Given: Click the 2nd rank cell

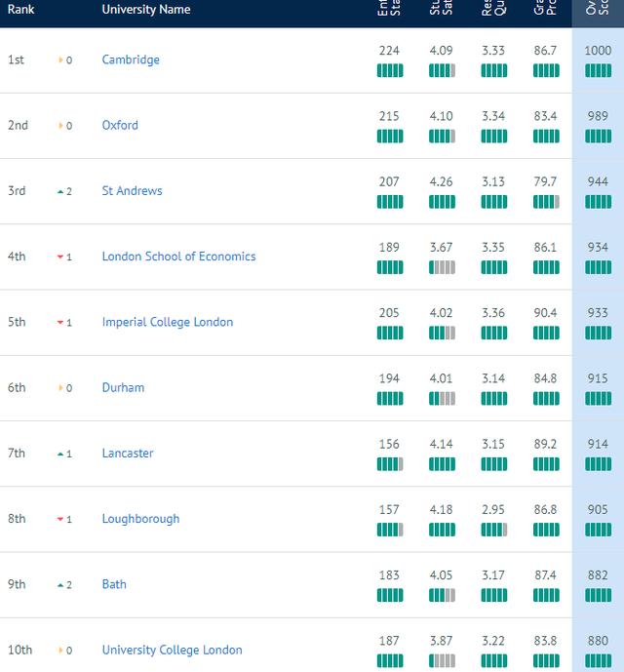Looking at the screenshot, I should tap(18, 125).
